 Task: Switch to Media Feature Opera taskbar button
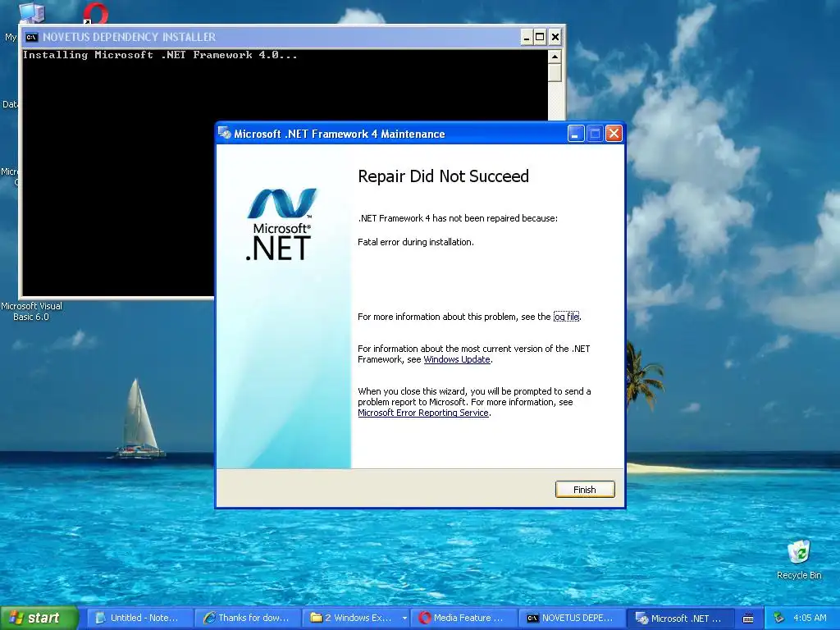[x=464, y=618]
